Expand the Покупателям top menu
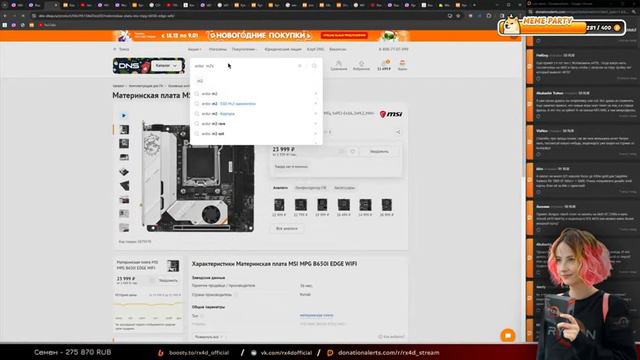Viewport: 640px width, 360px height. coord(244,49)
